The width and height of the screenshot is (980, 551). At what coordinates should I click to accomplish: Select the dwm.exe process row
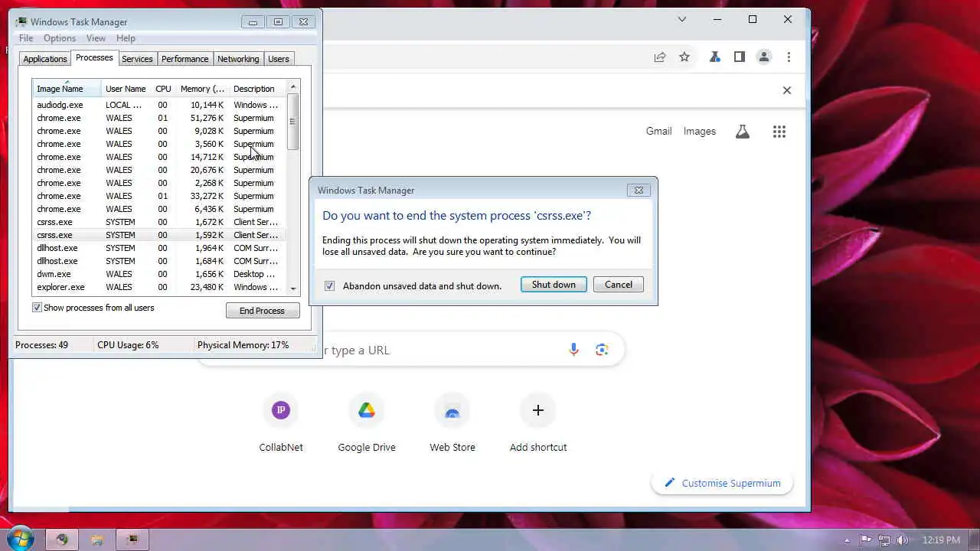point(159,274)
